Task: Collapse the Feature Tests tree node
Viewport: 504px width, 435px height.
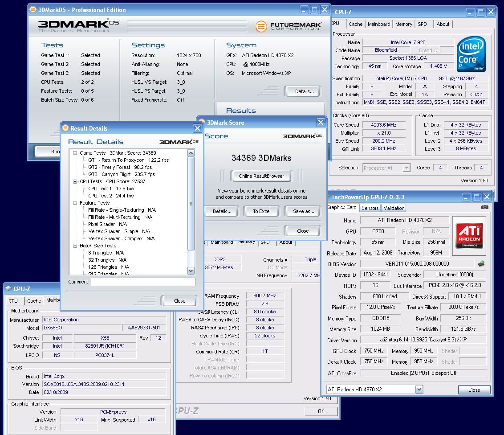Action: 75,203
